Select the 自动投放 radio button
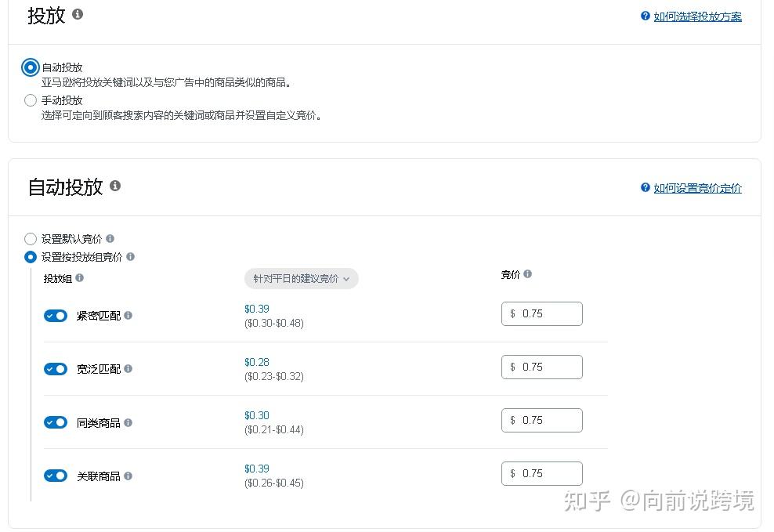The height and width of the screenshot is (532, 774). (31, 67)
